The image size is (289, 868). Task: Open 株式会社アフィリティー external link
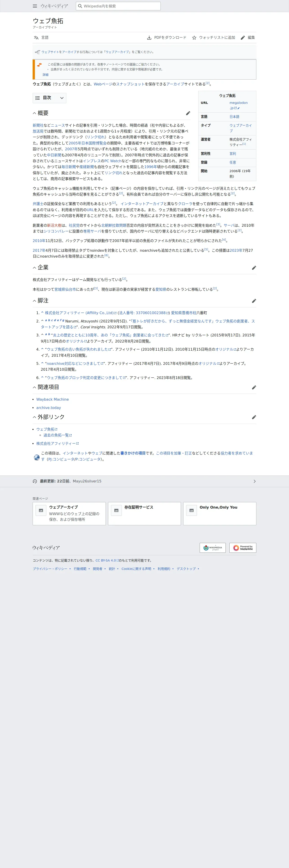58,444
